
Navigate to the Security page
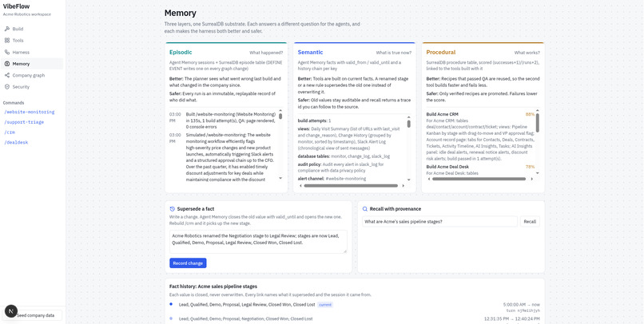[x=32, y=86]
